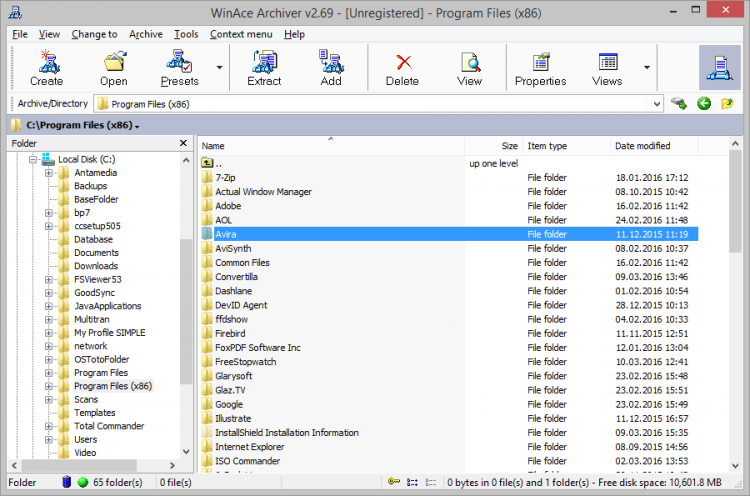Click the green circle status indicator
The image size is (750, 496).
[83, 482]
